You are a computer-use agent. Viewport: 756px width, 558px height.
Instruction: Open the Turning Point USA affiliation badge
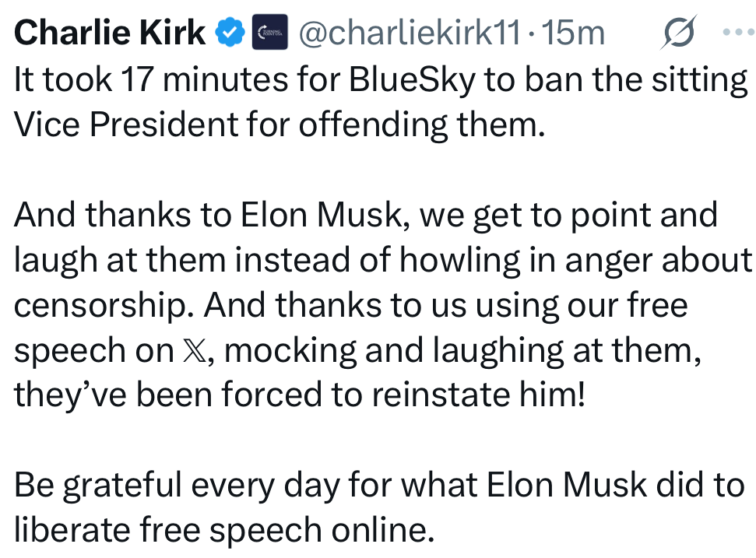tap(269, 33)
